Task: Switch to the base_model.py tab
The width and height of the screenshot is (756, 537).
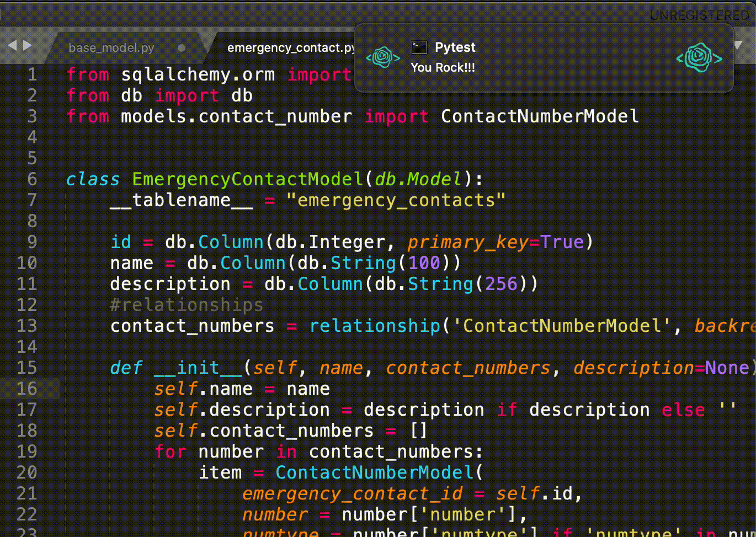Action: 111,48
